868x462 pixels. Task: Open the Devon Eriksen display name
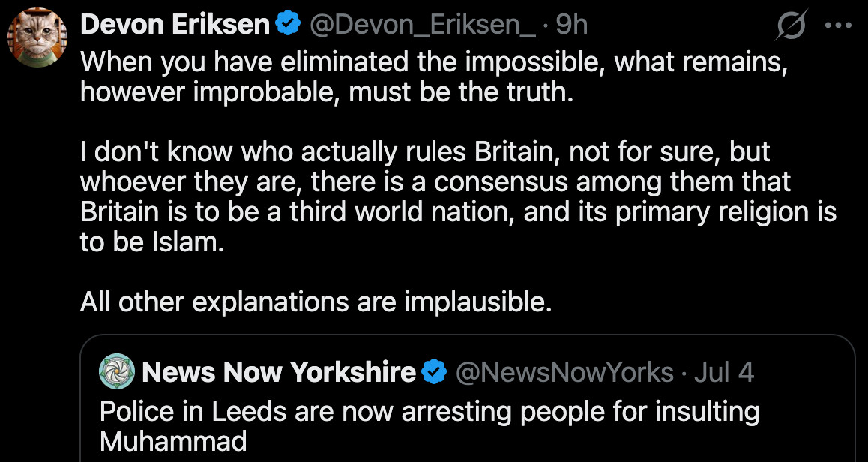tap(175, 25)
